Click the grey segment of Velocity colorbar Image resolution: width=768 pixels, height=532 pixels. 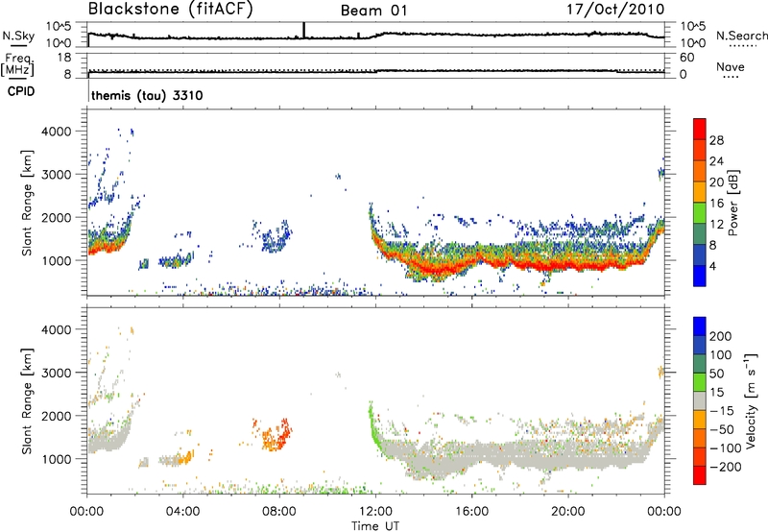coord(700,400)
